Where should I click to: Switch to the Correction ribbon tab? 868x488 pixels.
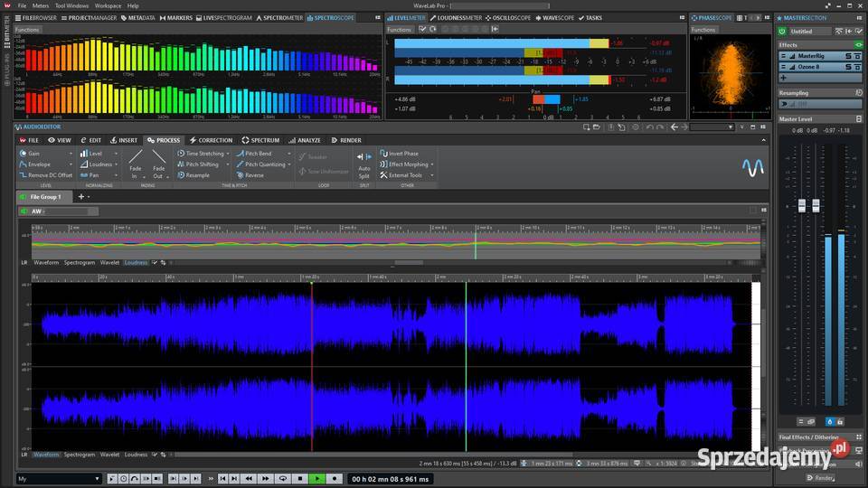215,140
